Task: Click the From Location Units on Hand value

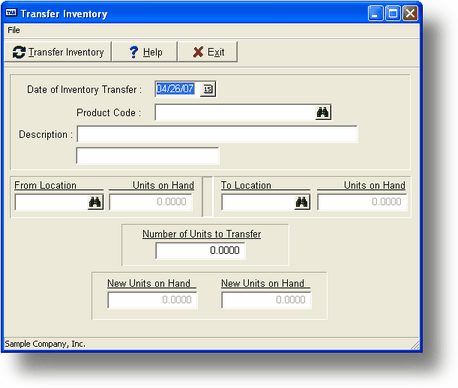Action: tap(151, 202)
